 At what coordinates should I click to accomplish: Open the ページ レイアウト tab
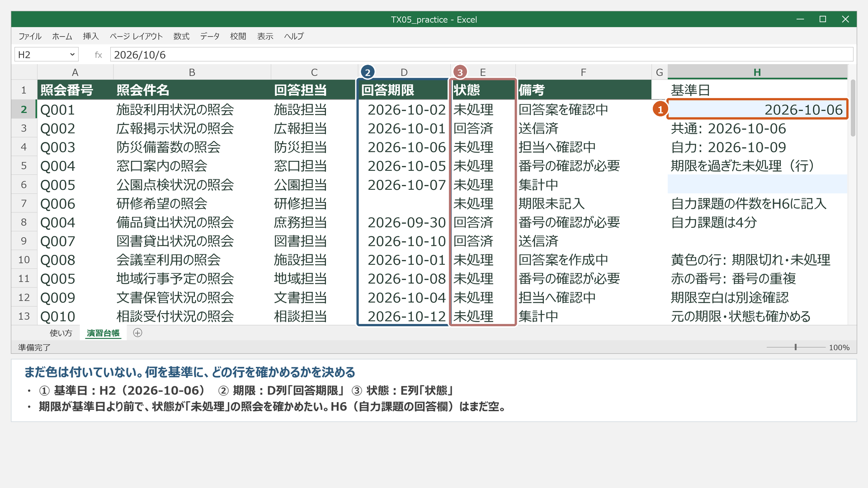[136, 36]
